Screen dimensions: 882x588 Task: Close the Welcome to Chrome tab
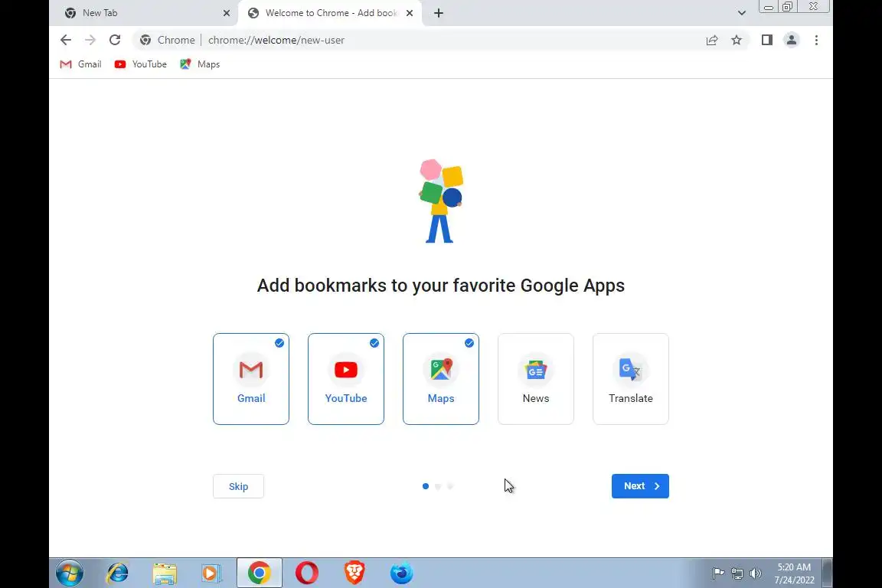tap(410, 13)
